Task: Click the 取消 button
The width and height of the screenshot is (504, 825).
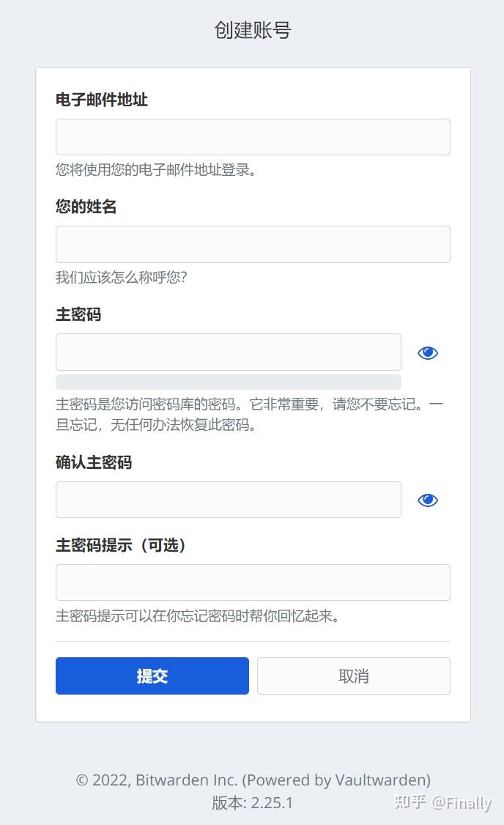Action: [353, 676]
